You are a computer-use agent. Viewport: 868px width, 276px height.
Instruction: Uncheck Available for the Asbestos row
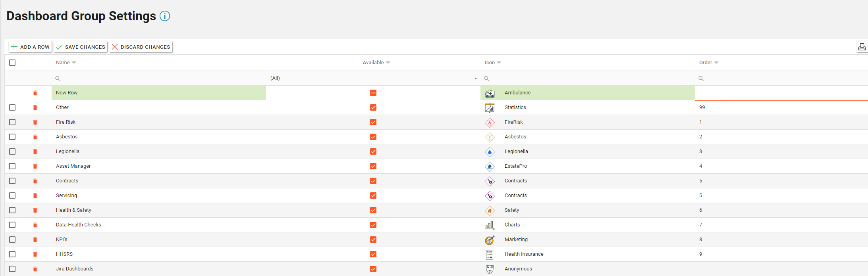373,137
